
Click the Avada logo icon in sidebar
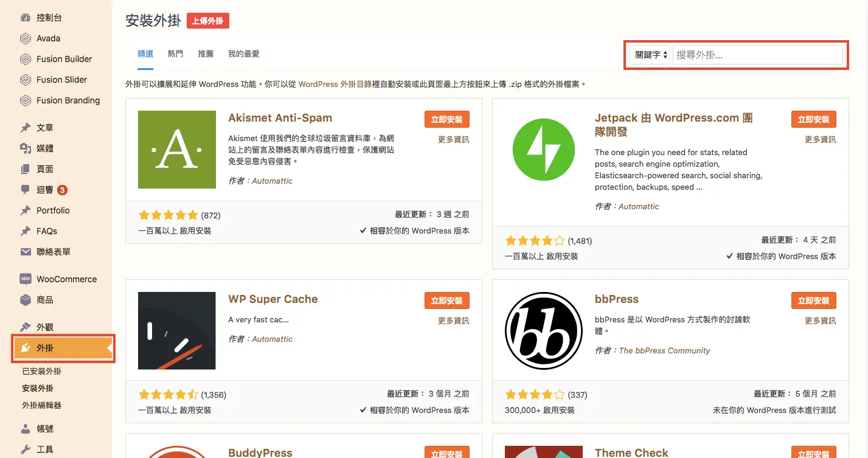(26, 38)
